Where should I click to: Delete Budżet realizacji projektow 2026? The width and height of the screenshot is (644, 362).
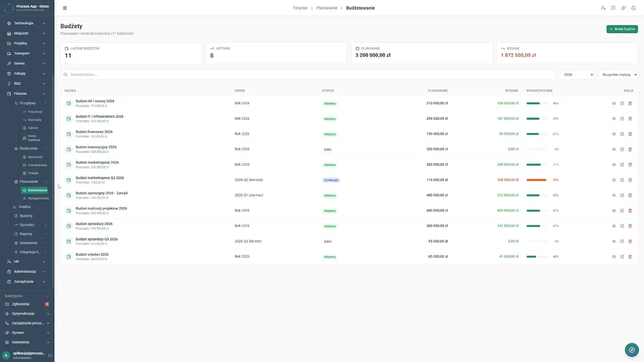[630, 210]
